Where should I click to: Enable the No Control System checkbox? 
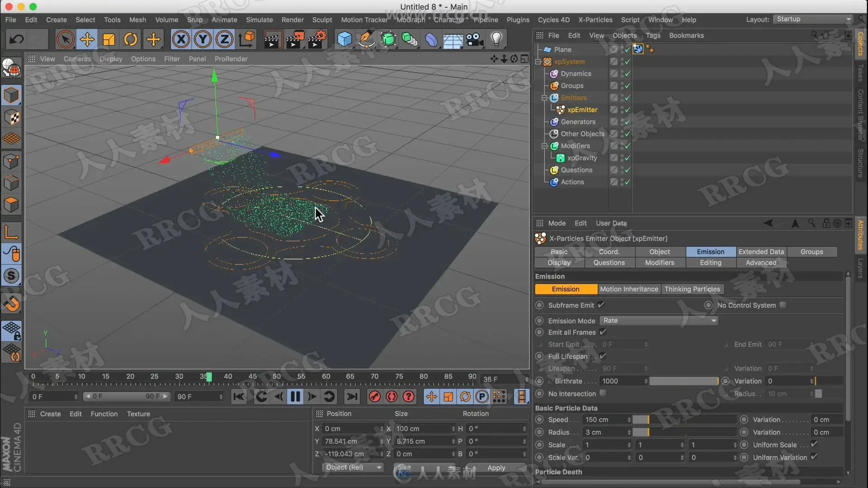[x=783, y=305]
